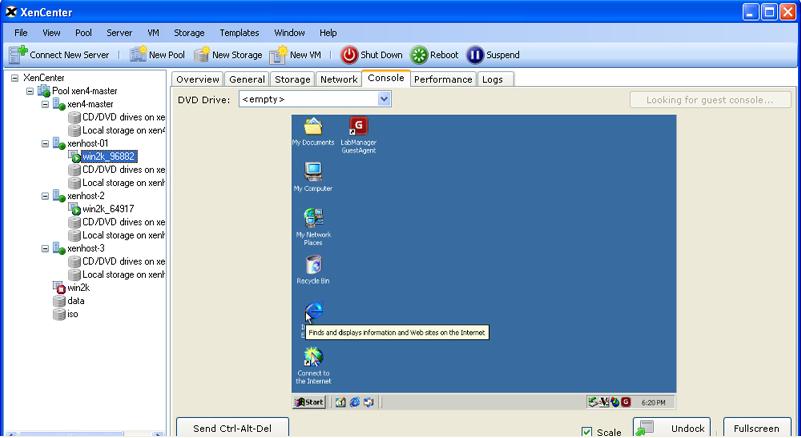Select Internet Explorer desktop icon in console
The image size is (801, 438).
(x=313, y=311)
